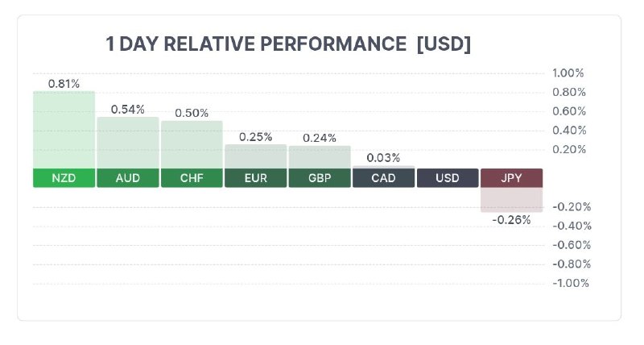Click the CHF currency label
Image resolution: width=644 pixels, height=345 pixels.
[x=192, y=178]
